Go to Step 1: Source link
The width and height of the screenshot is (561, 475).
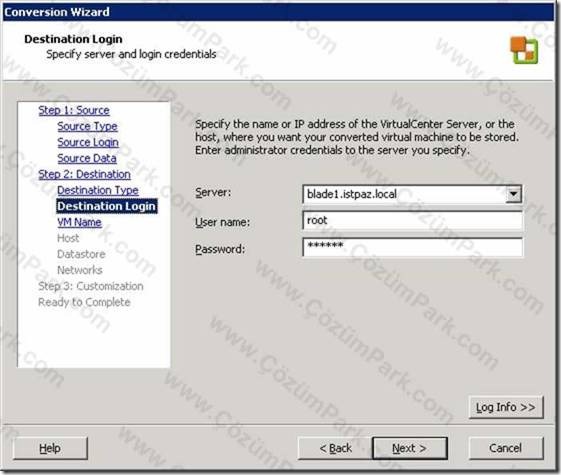click(x=74, y=110)
